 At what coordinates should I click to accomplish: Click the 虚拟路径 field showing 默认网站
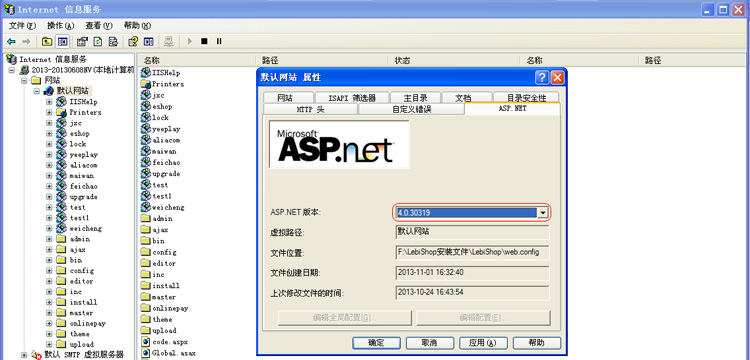(x=473, y=232)
